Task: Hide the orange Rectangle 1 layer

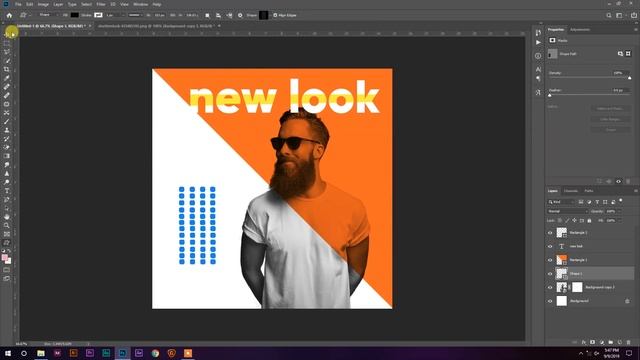Action: tap(550, 260)
